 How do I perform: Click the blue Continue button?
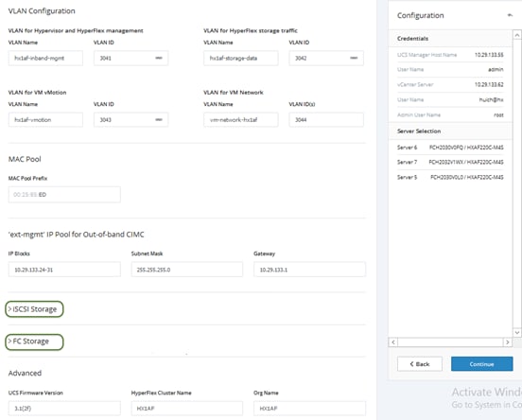pos(481,364)
